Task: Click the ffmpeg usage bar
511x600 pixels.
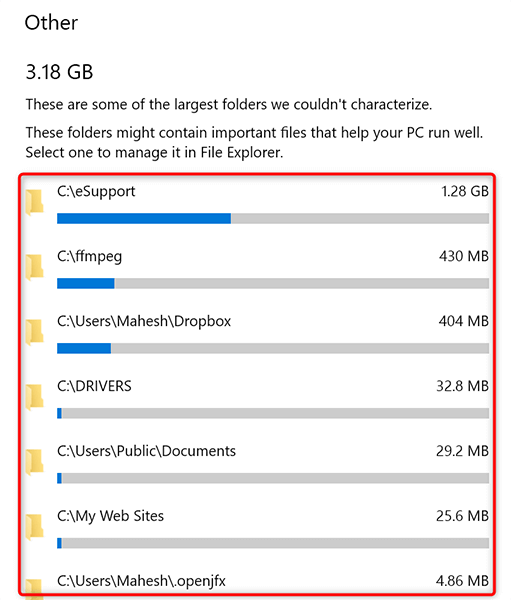Action: 273,284
